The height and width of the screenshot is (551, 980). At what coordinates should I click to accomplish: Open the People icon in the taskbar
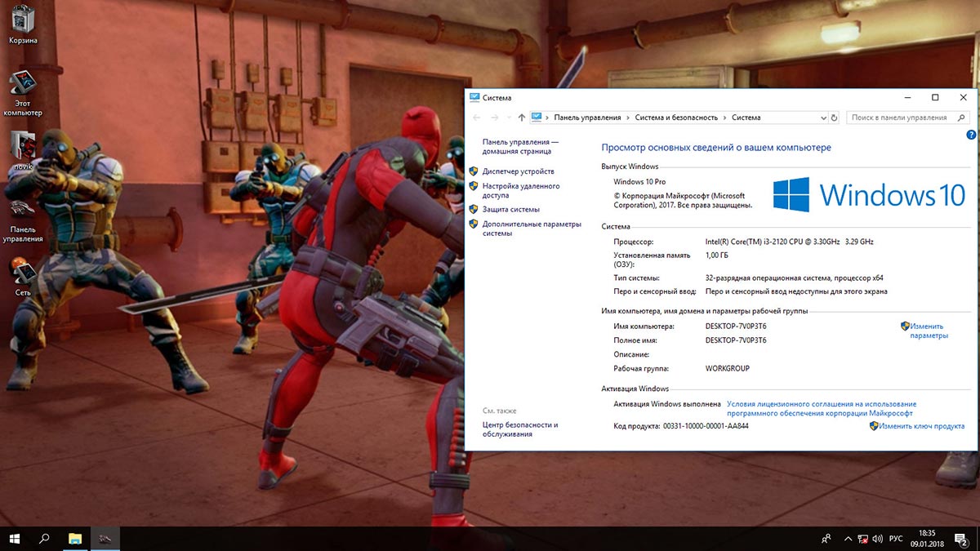[826, 539]
